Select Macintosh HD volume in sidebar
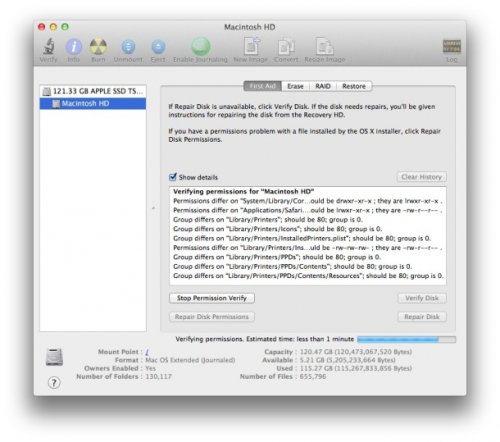Image resolution: width=500 pixels, height=442 pixels. click(x=93, y=104)
